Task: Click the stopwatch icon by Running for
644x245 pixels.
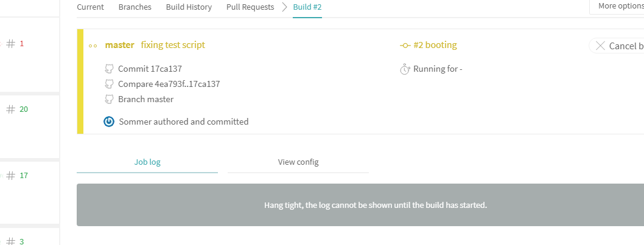Action: [405, 69]
